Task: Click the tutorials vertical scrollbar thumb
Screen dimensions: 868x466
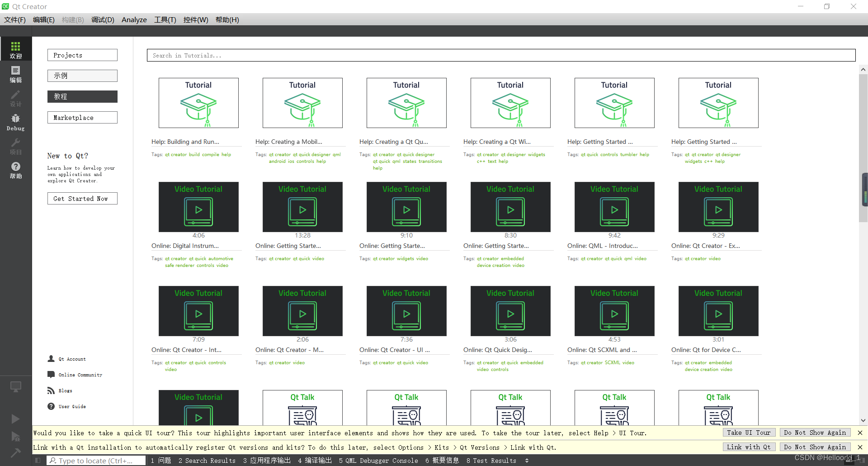Action: (863, 148)
